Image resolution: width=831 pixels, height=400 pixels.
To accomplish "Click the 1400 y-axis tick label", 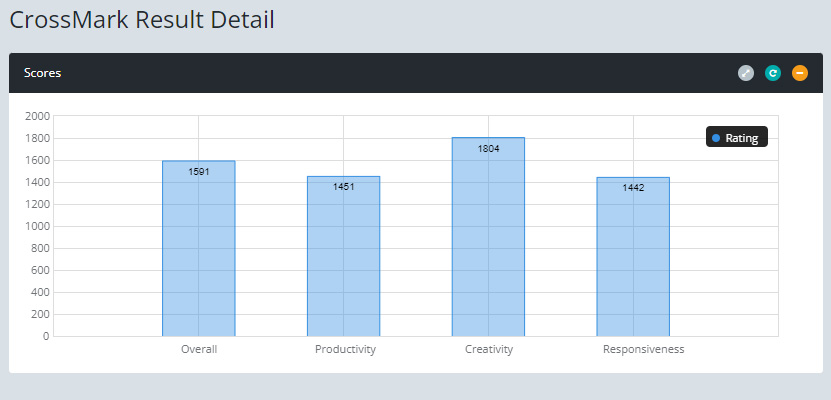I will (37, 182).
